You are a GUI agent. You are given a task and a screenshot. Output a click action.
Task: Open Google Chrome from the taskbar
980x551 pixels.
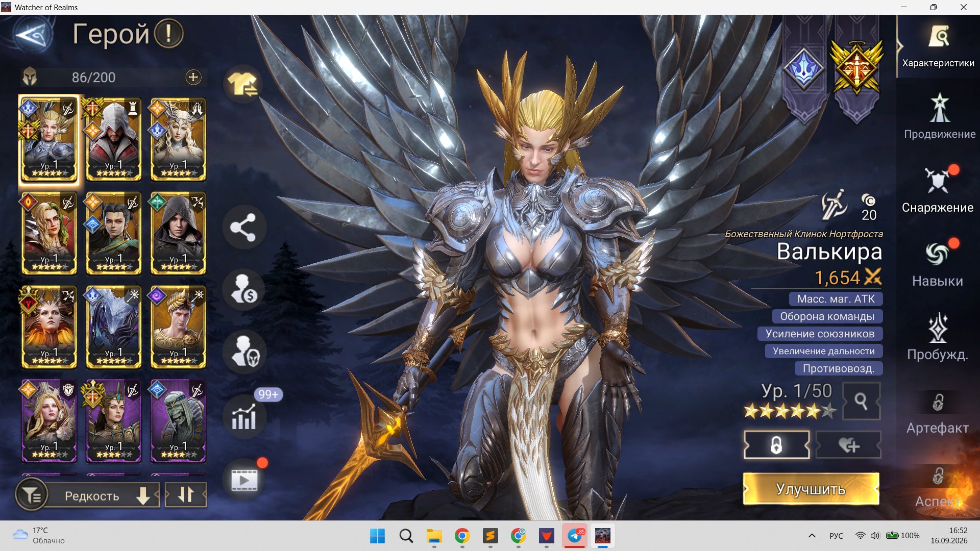click(462, 536)
